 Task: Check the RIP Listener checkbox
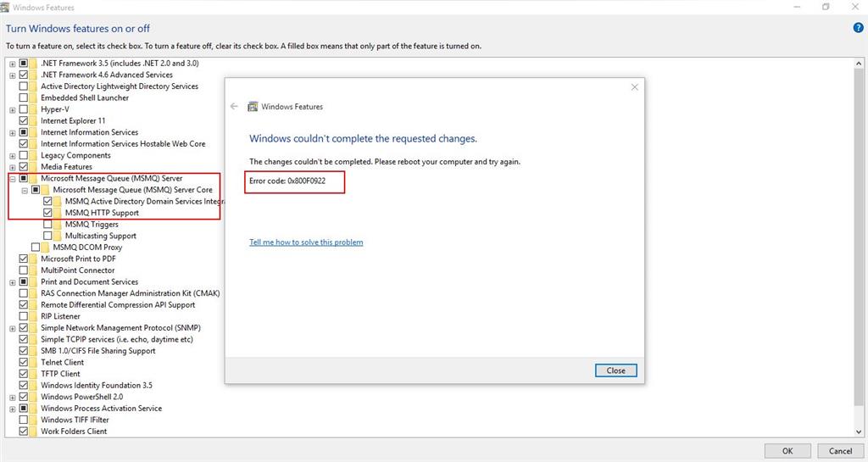[23, 316]
